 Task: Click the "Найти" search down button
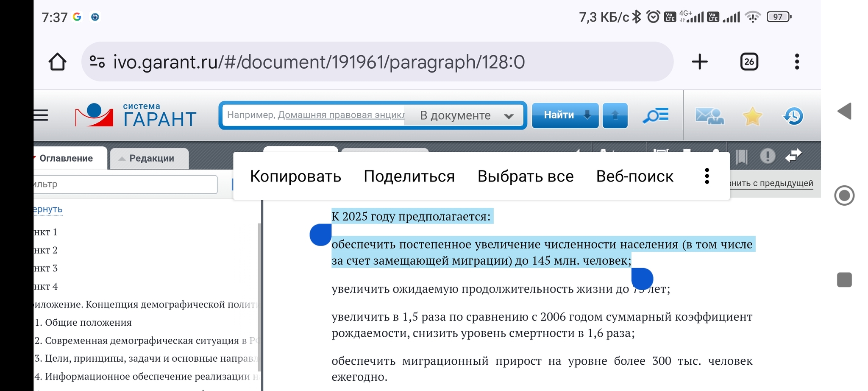pos(565,115)
